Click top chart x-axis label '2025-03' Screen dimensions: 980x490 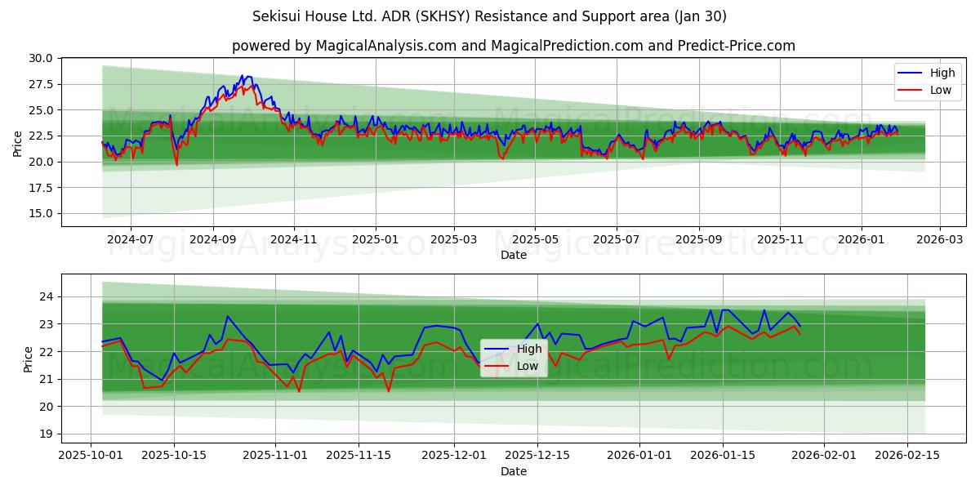[453, 241]
